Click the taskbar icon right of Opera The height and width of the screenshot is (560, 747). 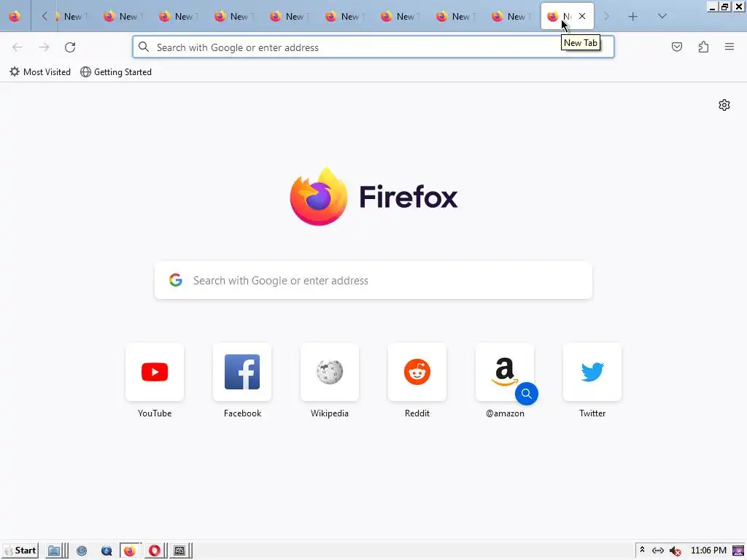(179, 551)
